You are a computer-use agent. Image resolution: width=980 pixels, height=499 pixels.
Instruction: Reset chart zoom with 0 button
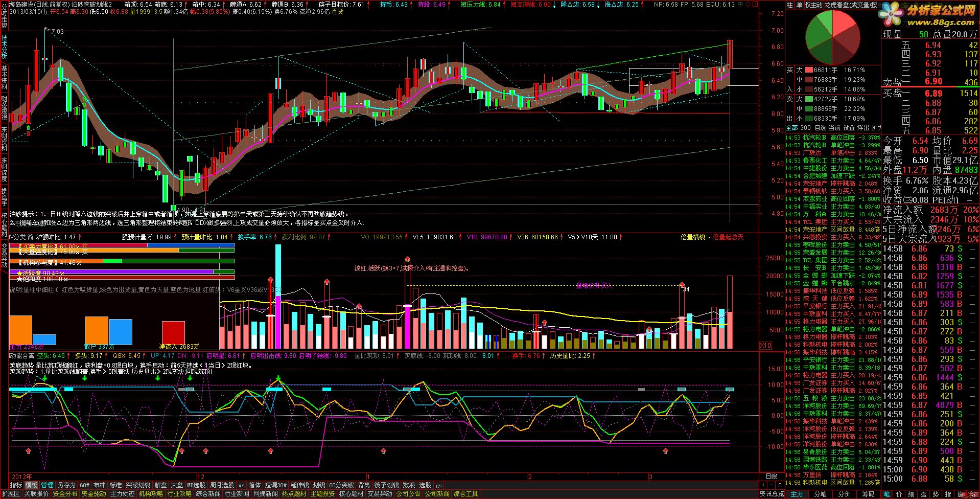point(780,485)
